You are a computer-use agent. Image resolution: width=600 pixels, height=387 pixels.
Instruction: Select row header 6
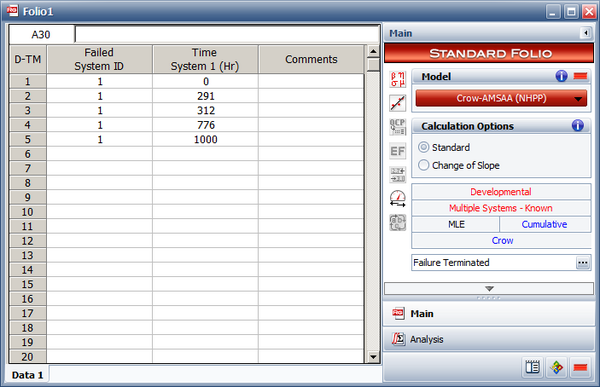point(28,154)
